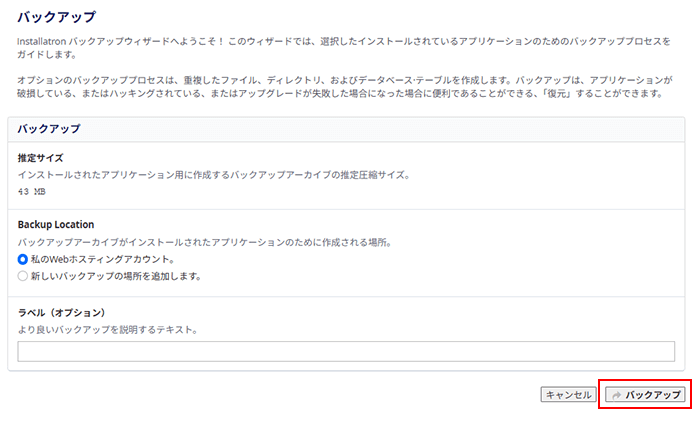Select 私のWebホスティングアカウント radio button
Image resolution: width=700 pixels, height=422 pixels.
point(23,259)
